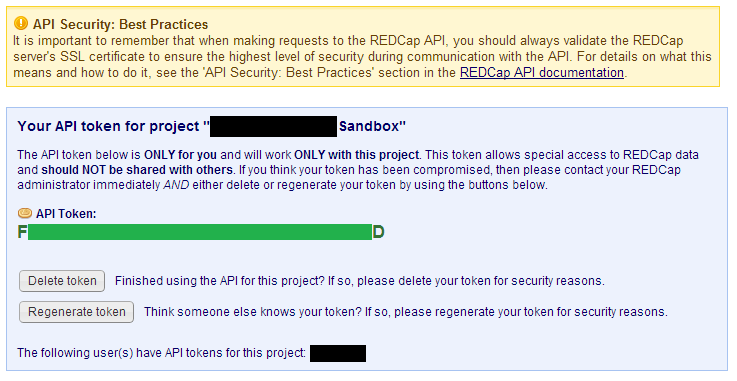
Task: Click the coin icon beside API Token
Action: tap(24, 214)
